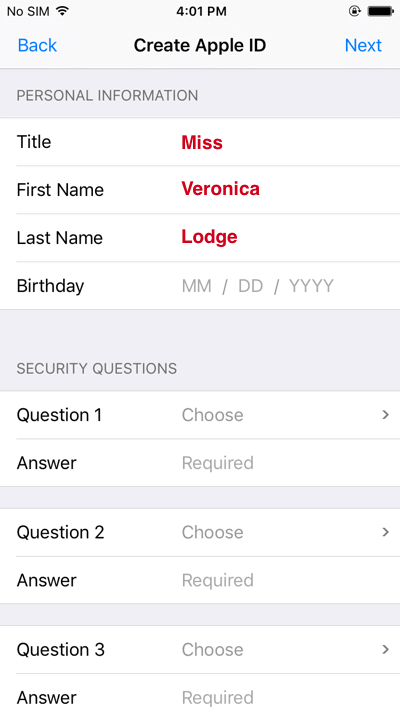Screen dimensions: 400x712
Task: Open the Question 2 Choose selector
Action: pos(200,532)
